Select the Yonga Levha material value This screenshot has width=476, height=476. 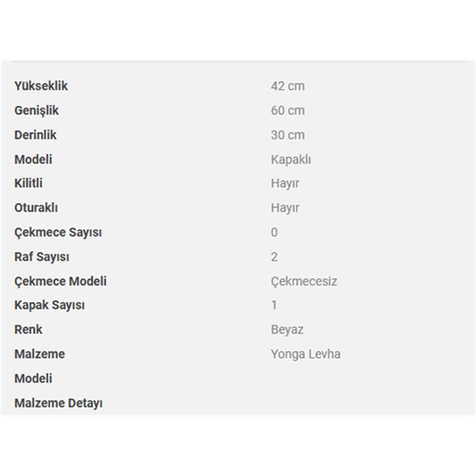coord(305,355)
